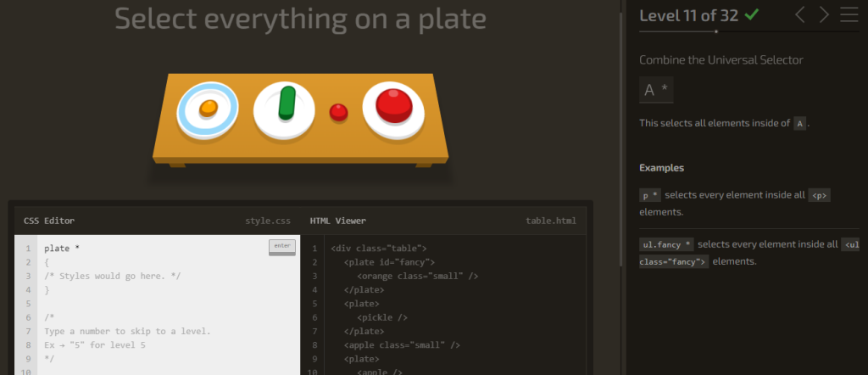Click the small orange on the fancy plate
Screen dimensions: 868x375
click(209, 108)
